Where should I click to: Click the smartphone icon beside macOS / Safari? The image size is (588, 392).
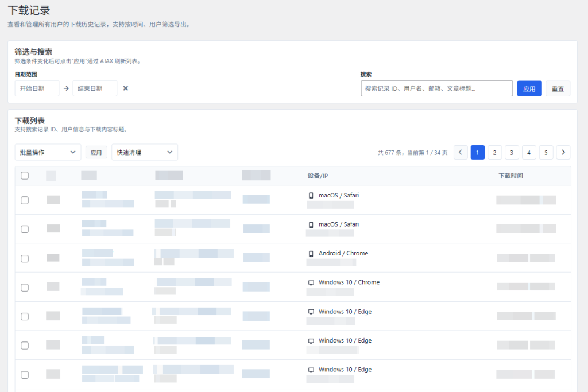point(311,195)
